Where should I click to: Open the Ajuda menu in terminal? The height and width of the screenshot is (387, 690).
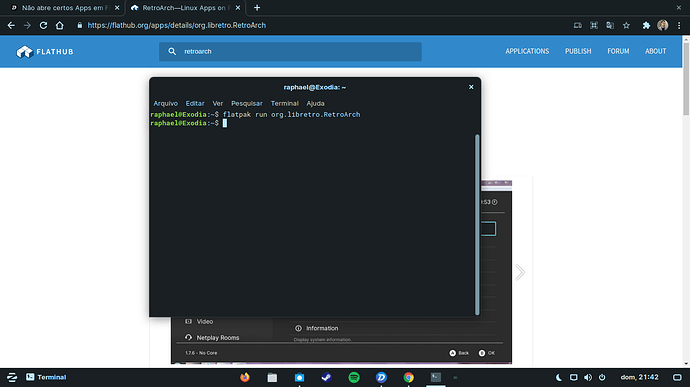[x=316, y=103]
